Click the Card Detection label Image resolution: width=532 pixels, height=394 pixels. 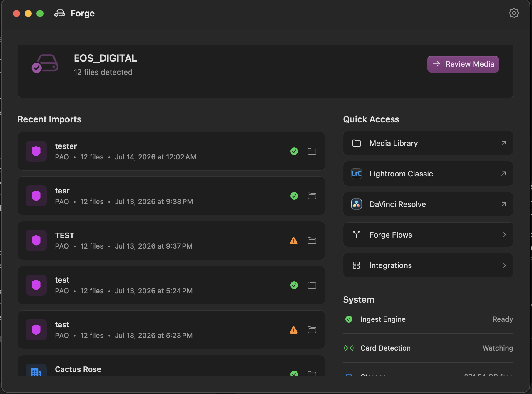pos(386,348)
